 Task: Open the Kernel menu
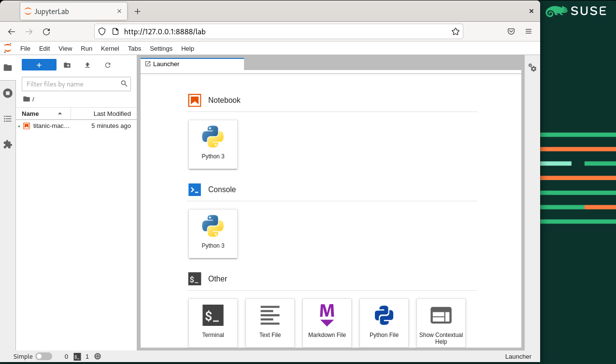(110, 48)
